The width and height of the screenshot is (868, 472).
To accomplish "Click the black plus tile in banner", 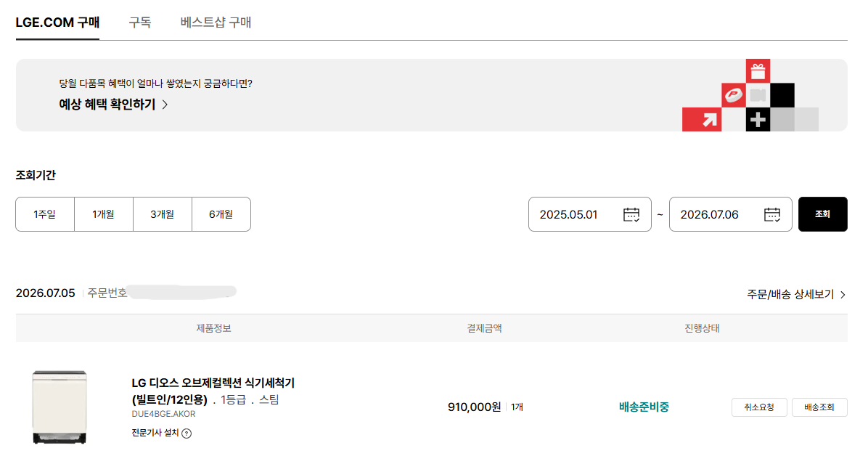I will click(x=758, y=119).
